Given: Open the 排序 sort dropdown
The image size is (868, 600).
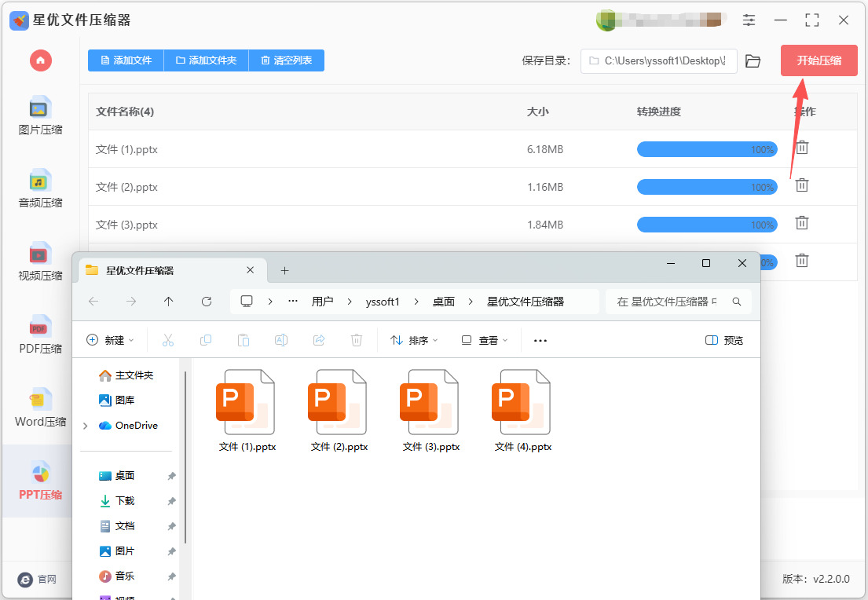Looking at the screenshot, I should [414, 340].
